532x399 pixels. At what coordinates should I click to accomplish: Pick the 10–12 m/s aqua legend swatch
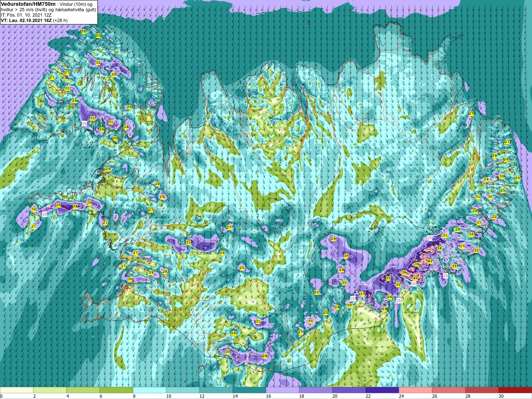183,390
